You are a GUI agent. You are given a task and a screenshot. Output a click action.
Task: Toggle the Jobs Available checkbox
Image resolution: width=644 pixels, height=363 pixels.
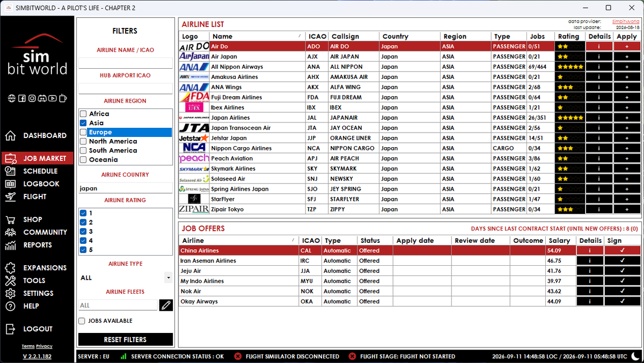(x=82, y=321)
